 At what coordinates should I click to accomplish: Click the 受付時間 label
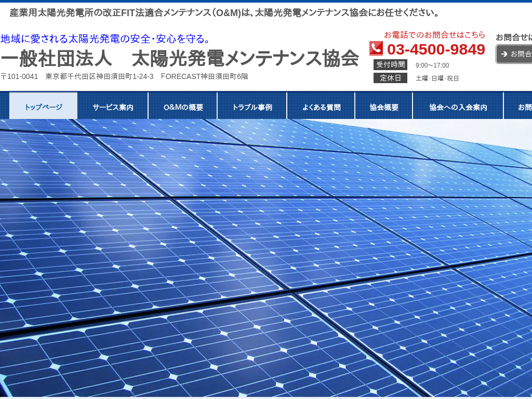(390, 65)
